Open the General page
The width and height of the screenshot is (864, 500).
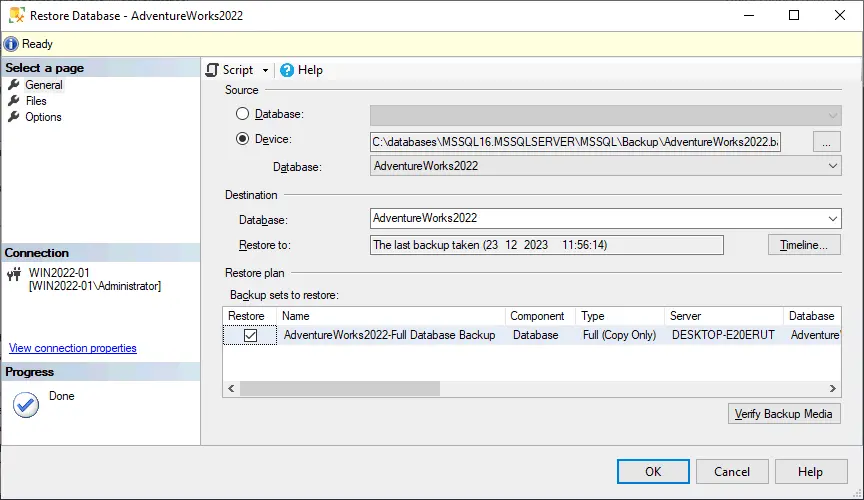tap(44, 85)
